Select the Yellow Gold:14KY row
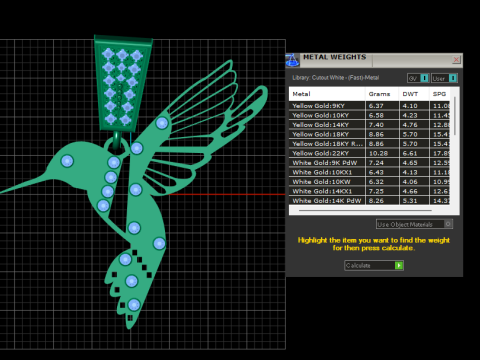Screen dimensions: 480x360 [369, 125]
